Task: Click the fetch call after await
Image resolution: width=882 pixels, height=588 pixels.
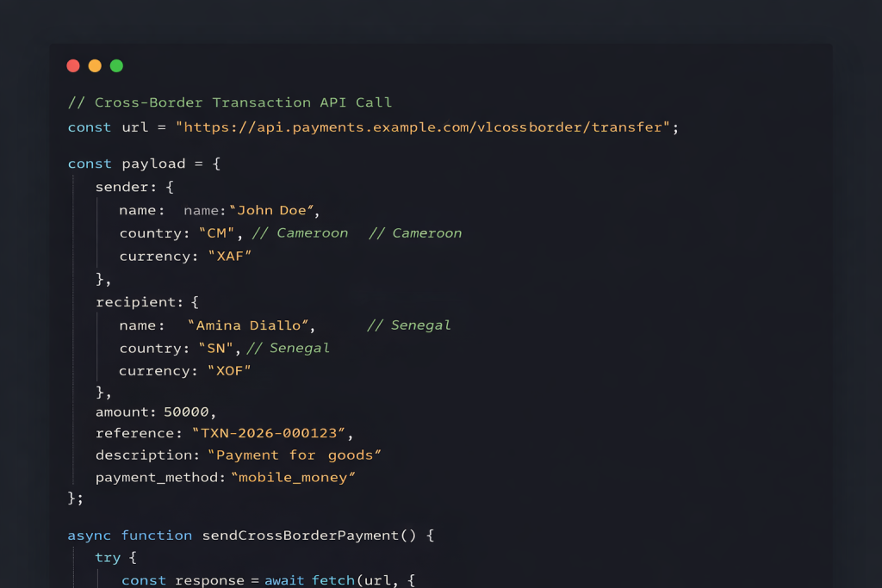Action: pyautogui.click(x=333, y=580)
